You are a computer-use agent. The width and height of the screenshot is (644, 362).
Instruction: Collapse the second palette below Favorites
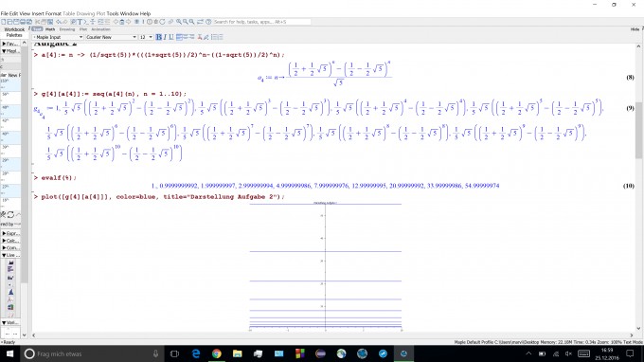click(9, 51)
